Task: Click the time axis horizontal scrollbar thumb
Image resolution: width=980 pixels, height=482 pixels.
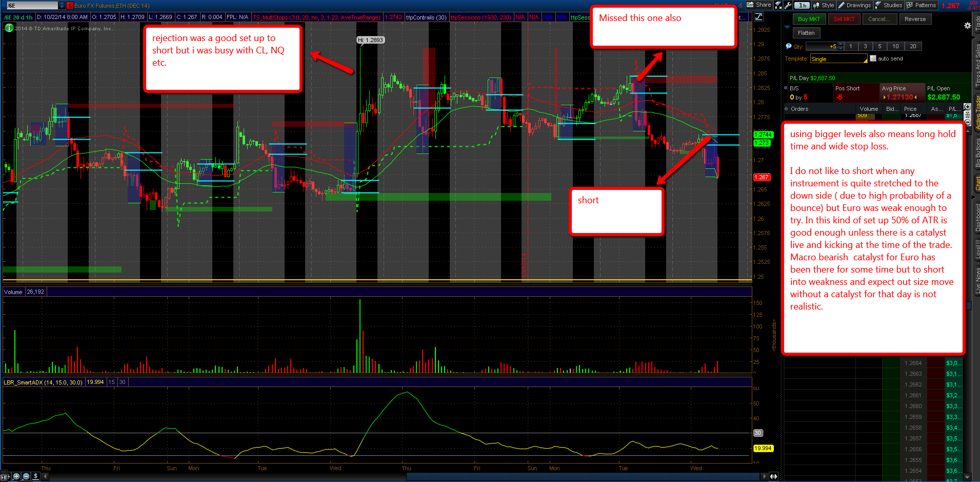Action: click(584, 476)
